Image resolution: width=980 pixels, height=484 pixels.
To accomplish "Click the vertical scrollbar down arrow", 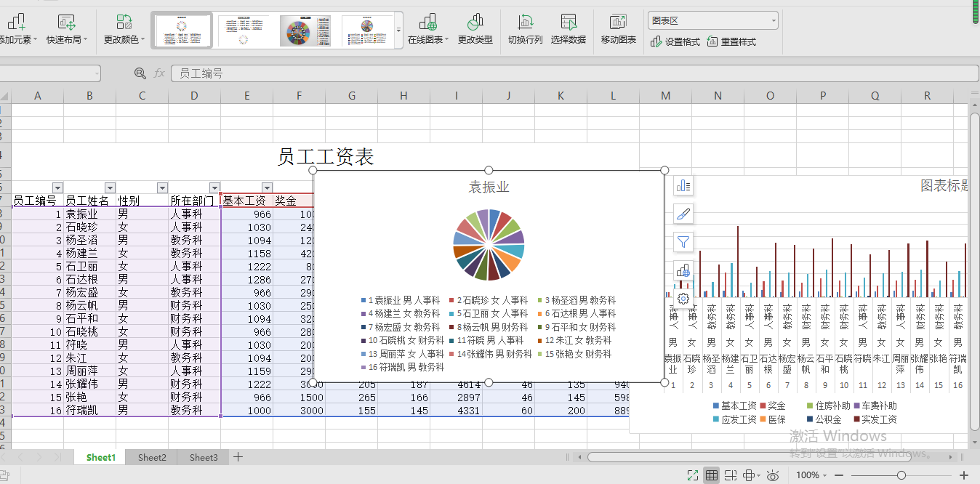I will (x=975, y=442).
